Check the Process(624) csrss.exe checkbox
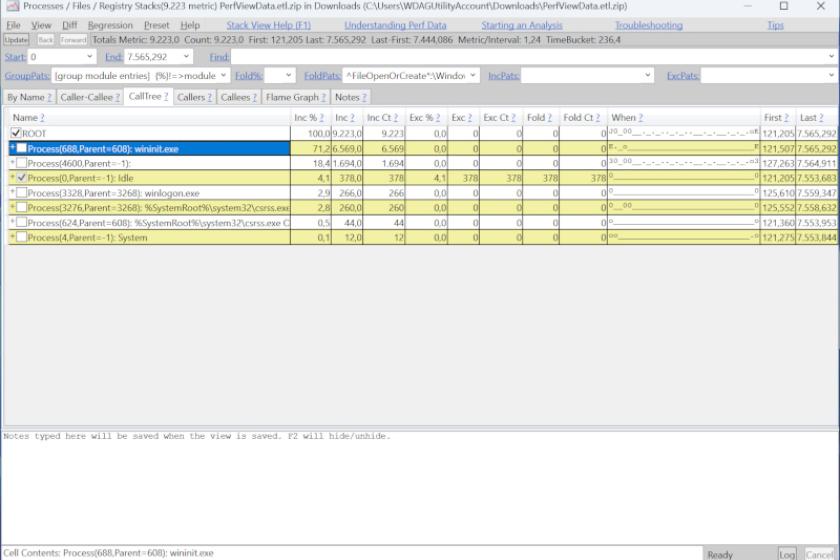Viewport: 840px width, 560px height. click(x=21, y=222)
